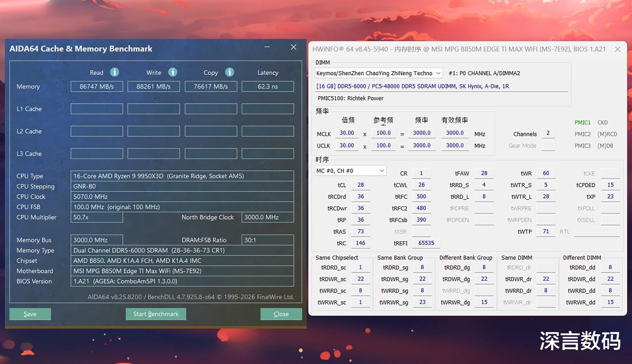Click the CPU Type information field
This screenshot has height=364, width=632.
[182, 176]
